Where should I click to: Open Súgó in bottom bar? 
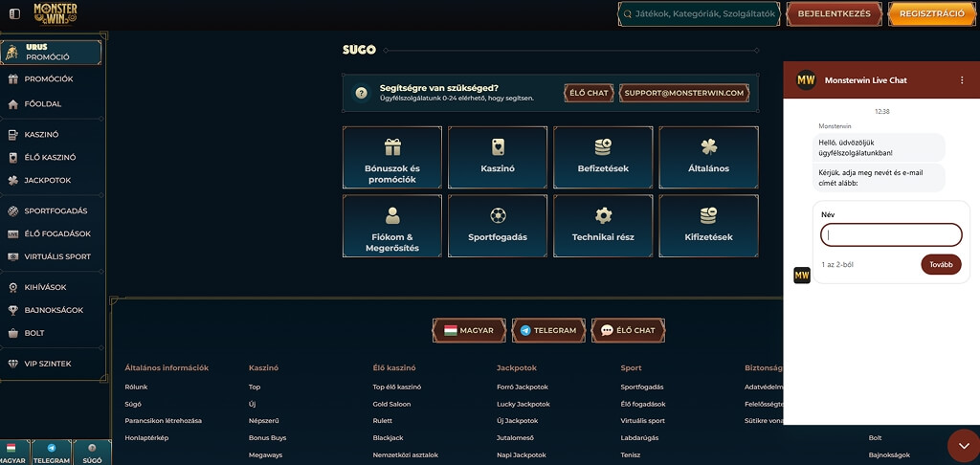(x=92, y=453)
